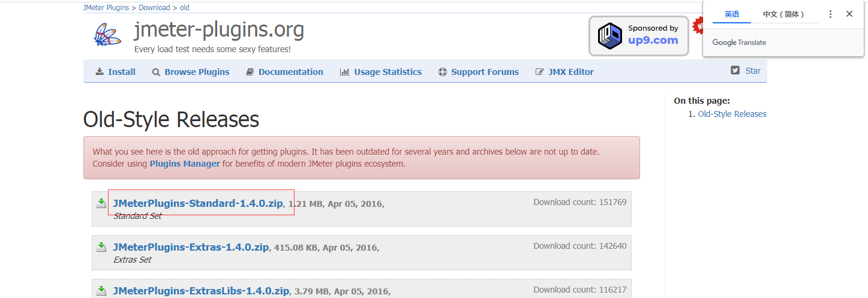Click the Documentation book icon
Image resolution: width=868 pixels, height=298 pixels.
pyautogui.click(x=250, y=72)
